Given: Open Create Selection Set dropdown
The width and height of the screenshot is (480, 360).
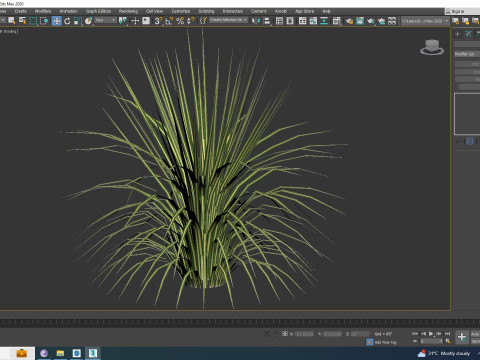Looking at the screenshot, I should click(x=228, y=20).
